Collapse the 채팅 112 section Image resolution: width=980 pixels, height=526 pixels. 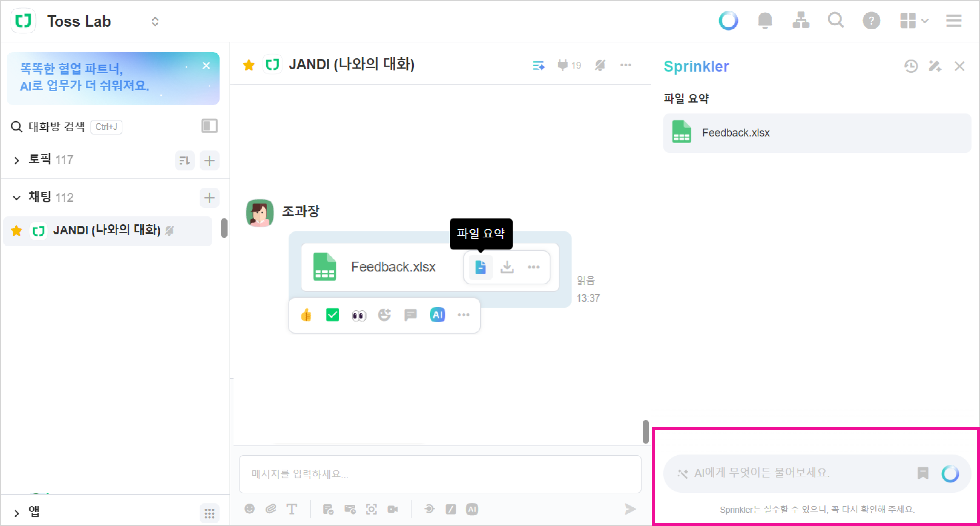coord(16,197)
